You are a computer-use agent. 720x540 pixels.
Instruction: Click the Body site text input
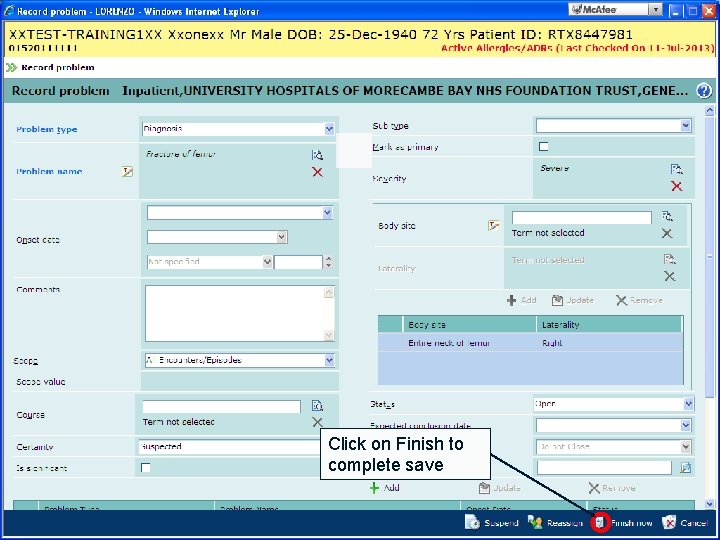pos(581,217)
